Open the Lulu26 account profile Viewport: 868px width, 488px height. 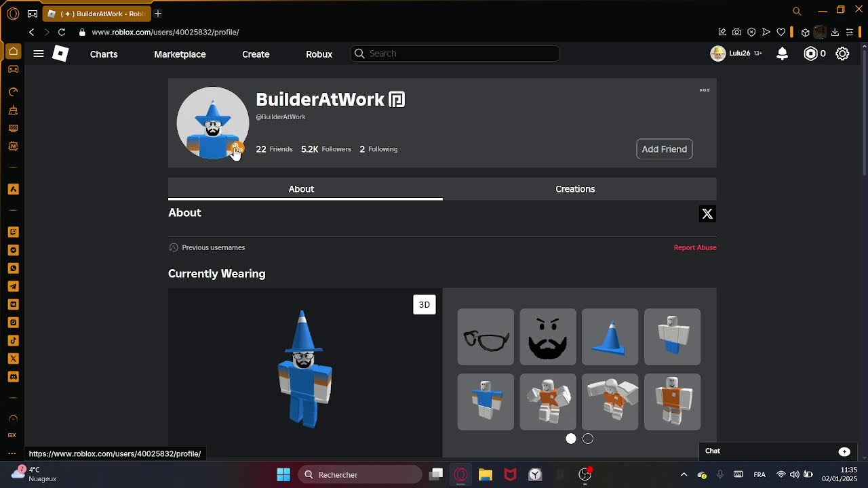point(736,54)
